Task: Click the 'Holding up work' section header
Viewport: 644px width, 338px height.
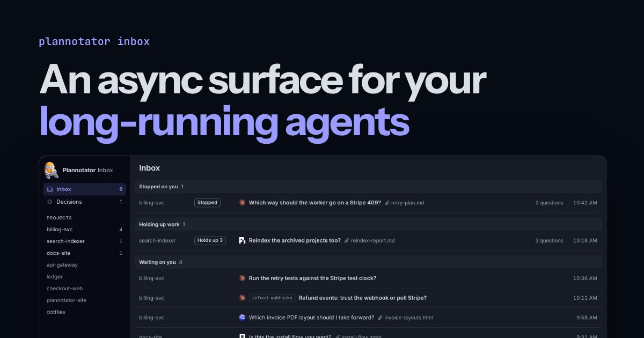Action: coord(368,224)
